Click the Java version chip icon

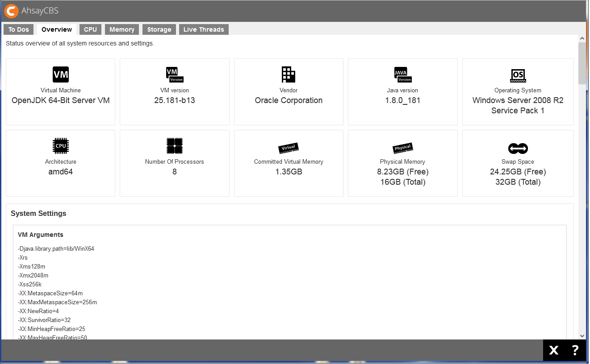(x=402, y=74)
